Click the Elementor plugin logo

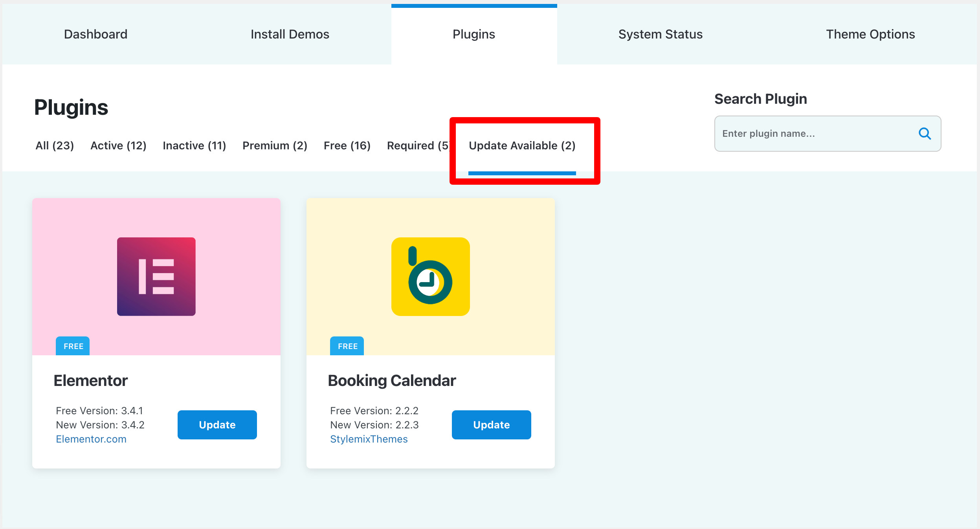pos(156,276)
